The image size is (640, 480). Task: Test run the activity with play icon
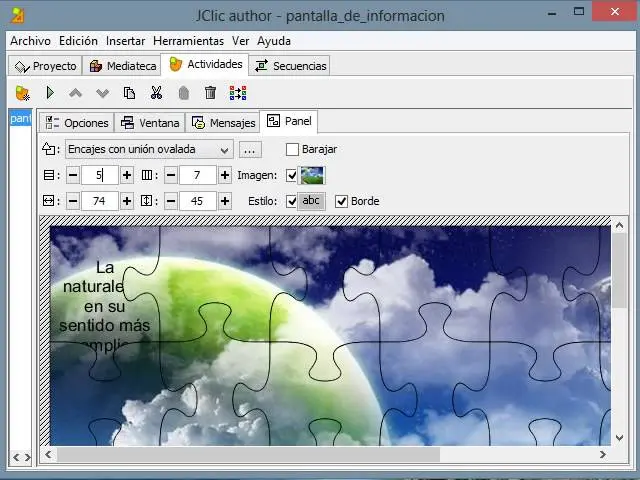click(50, 93)
